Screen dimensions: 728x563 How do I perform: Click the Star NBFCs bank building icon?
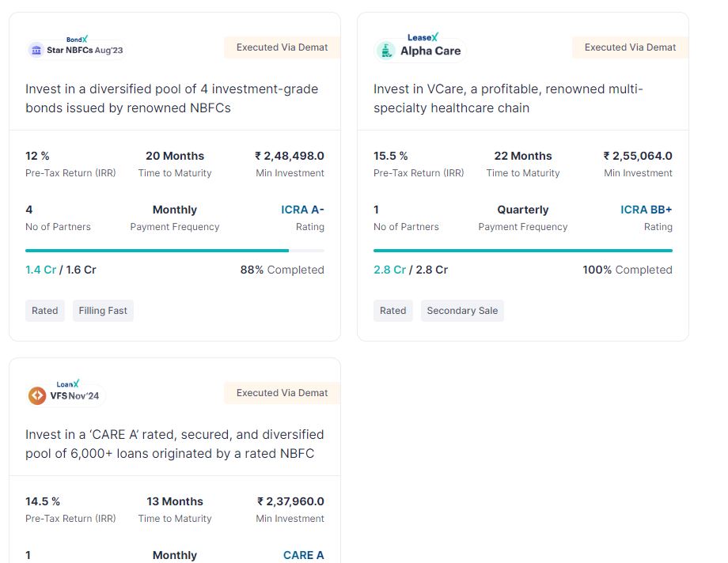36,50
